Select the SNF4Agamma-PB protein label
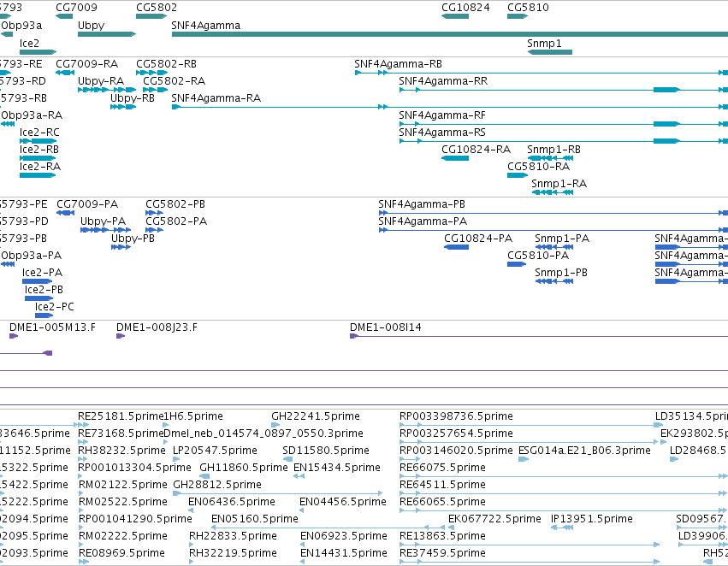This screenshot has width=728, height=566. tap(422, 204)
